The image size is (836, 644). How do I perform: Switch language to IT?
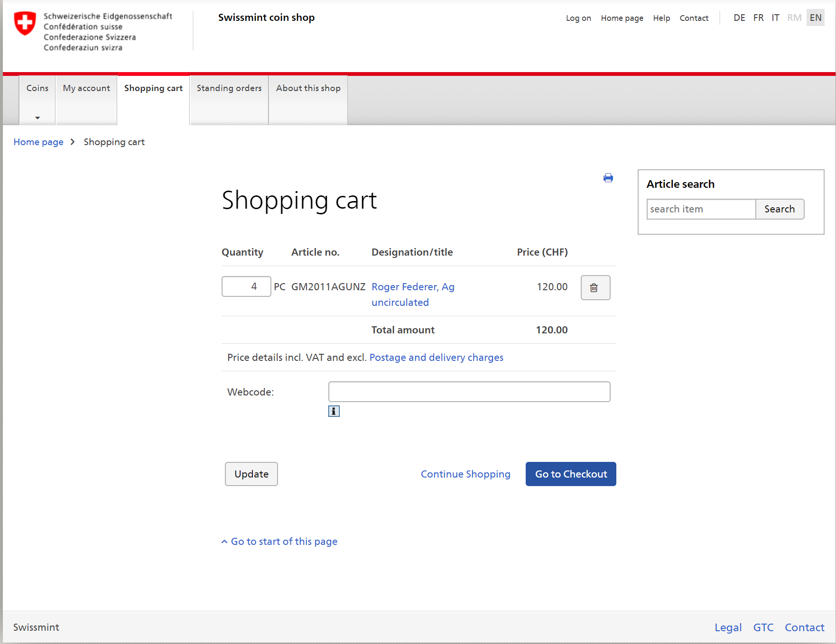click(x=775, y=18)
